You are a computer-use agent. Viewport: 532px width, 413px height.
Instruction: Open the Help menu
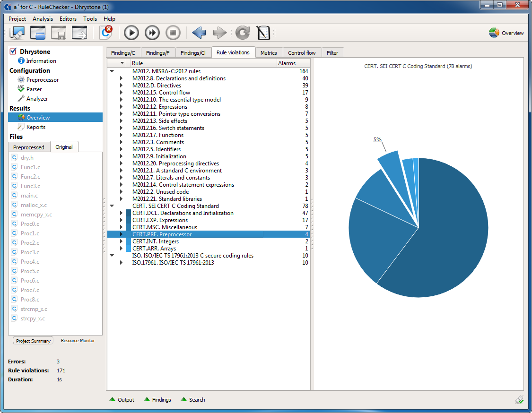point(109,19)
